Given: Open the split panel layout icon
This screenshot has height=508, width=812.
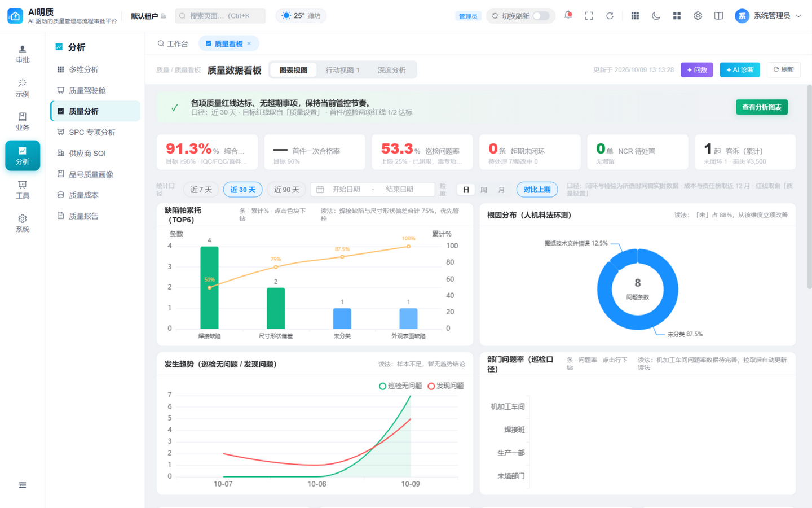Looking at the screenshot, I should coord(718,16).
